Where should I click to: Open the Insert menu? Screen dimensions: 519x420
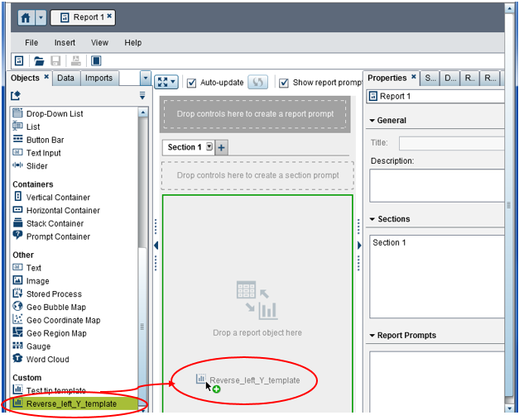click(x=65, y=42)
